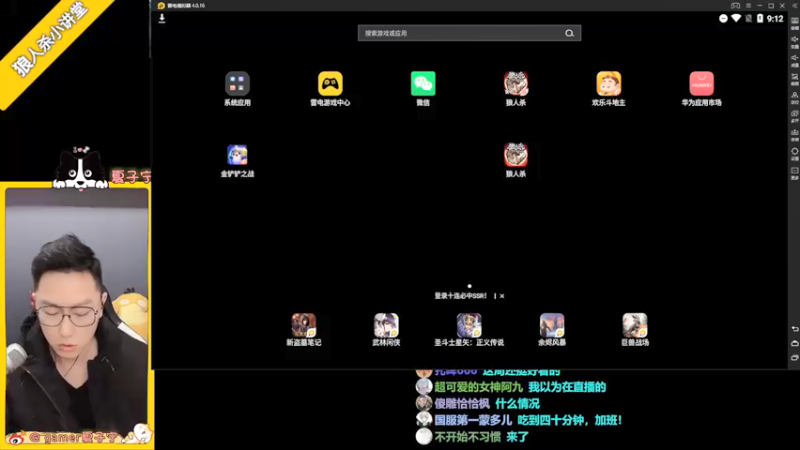
Task: Click the search magnifier icon
Action: point(569,33)
